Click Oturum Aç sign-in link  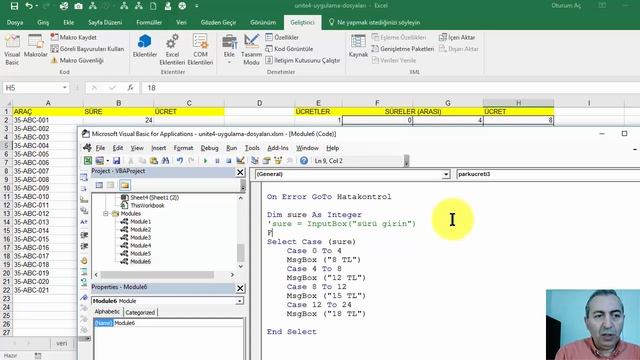click(566, 6)
